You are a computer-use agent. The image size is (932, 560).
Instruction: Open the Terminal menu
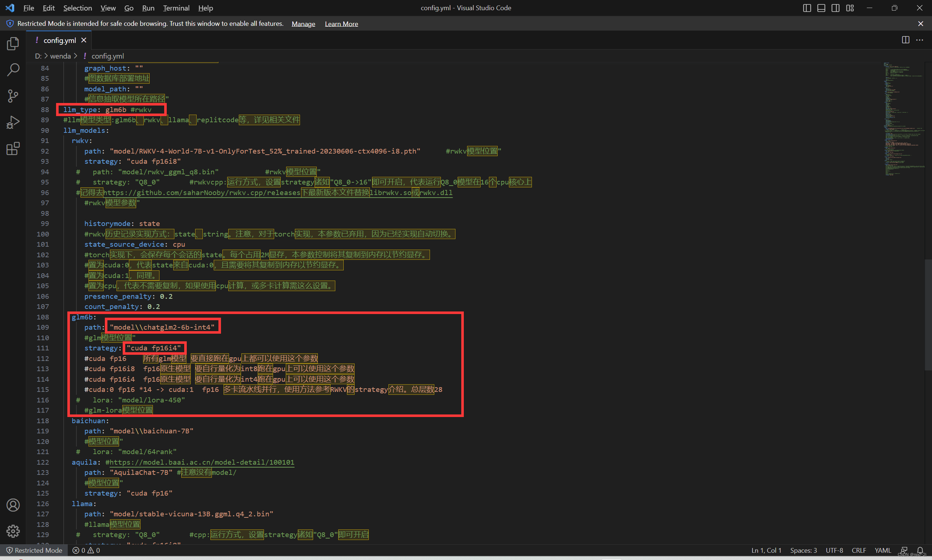click(x=176, y=8)
